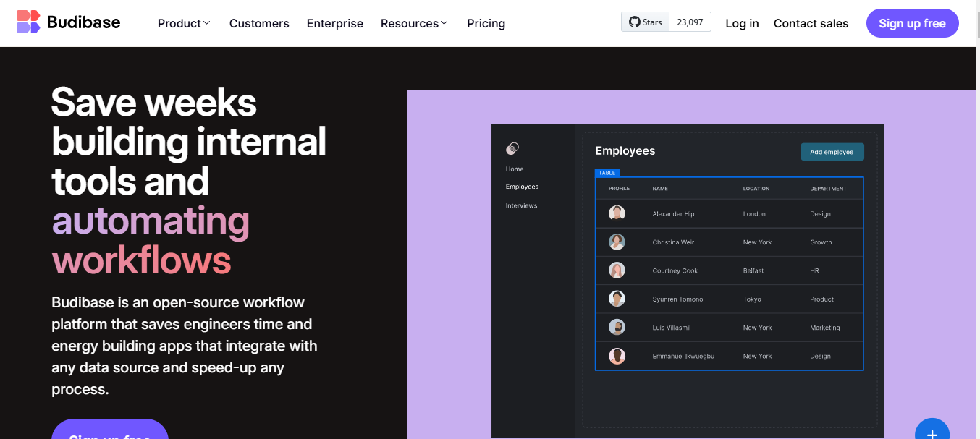
Task: Go to the Customers page
Action: click(259, 23)
